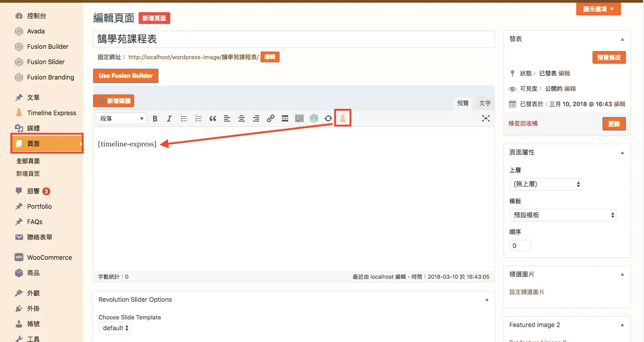Insert or edit link
Viewport: 644px width, 342px height.
pyautogui.click(x=271, y=119)
